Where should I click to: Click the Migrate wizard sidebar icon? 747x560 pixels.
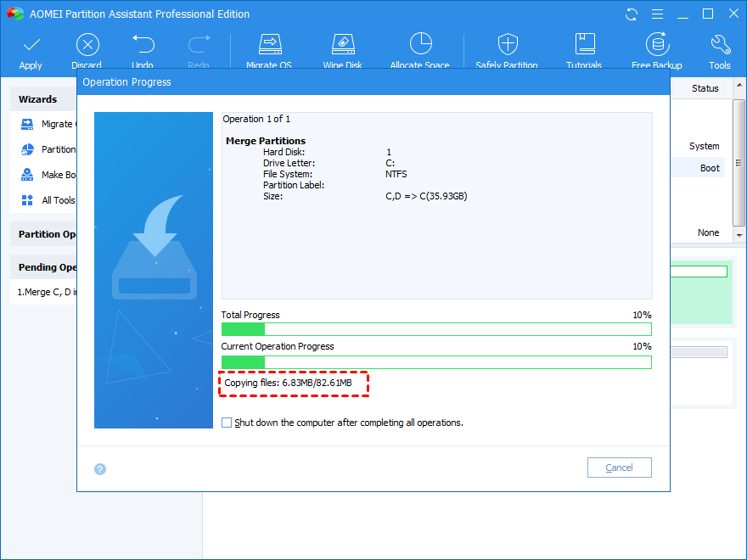point(27,124)
